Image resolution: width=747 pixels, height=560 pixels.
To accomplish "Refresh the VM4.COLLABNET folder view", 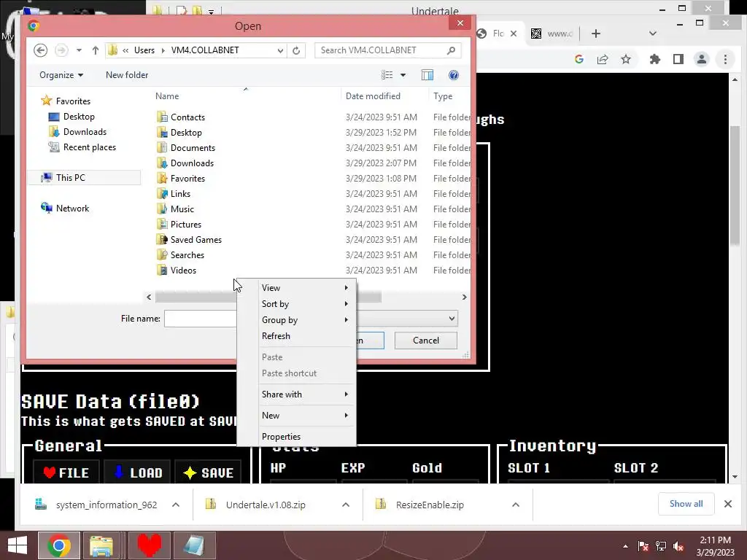I will (x=296, y=50).
